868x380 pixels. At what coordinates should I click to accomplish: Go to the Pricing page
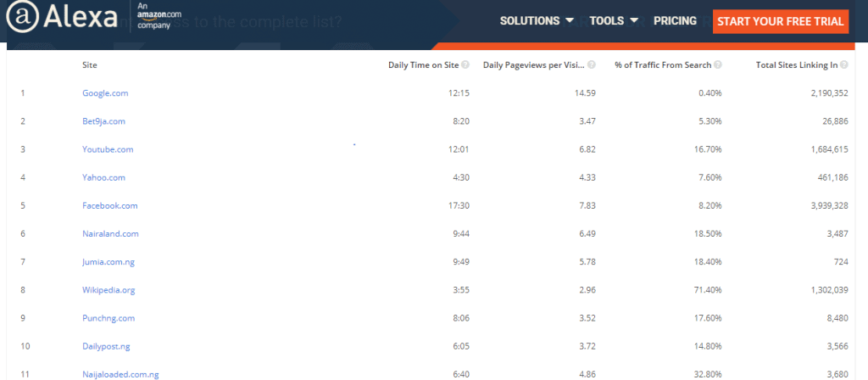pos(675,21)
